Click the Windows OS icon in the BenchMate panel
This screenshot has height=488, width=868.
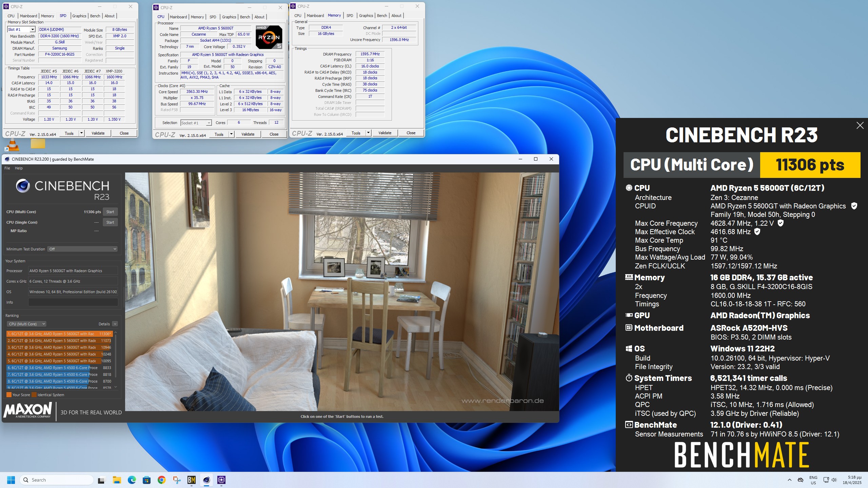point(629,348)
